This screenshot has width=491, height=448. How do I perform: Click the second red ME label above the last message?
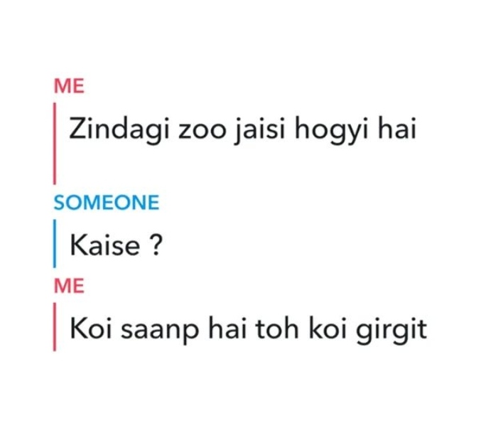coord(69,286)
